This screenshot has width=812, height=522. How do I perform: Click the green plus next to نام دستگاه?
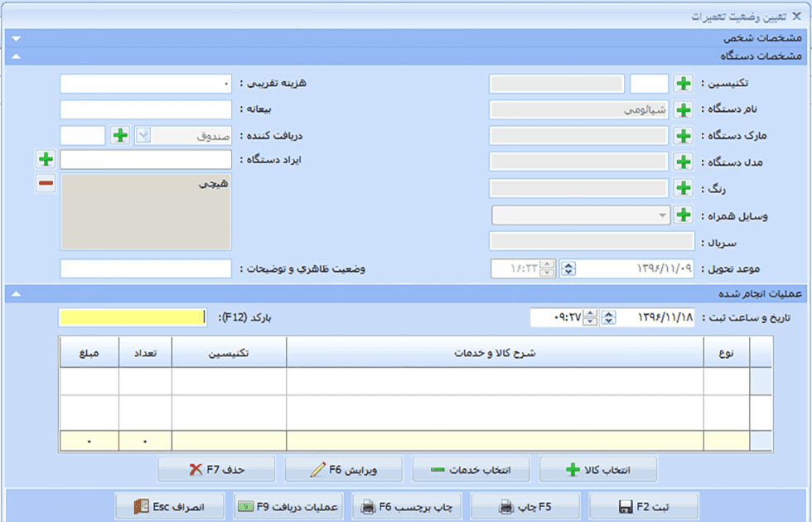(683, 109)
